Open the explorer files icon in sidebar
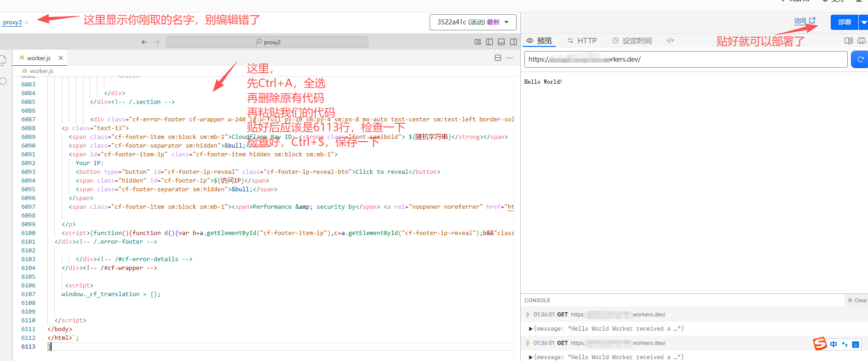Viewport: 868px width, 361px height. [3, 60]
